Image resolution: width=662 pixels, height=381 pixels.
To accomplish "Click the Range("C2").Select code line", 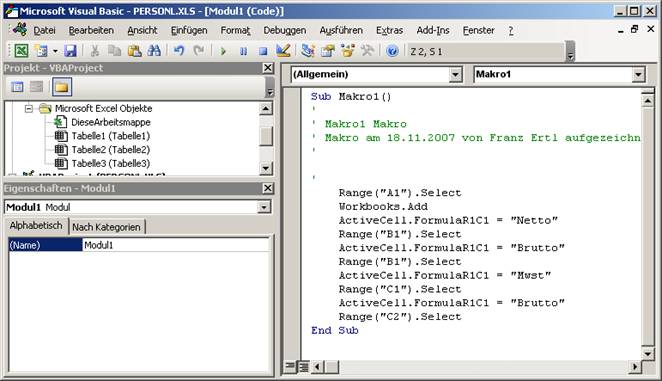I will [399, 317].
